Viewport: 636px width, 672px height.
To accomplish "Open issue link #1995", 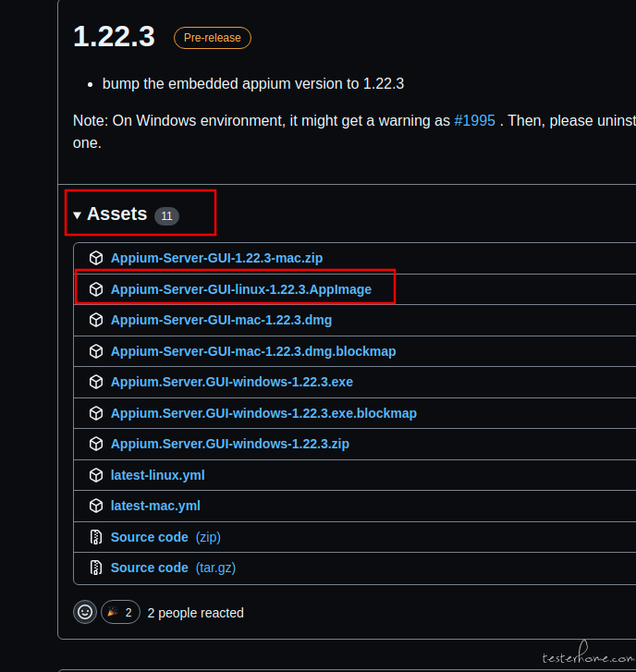I will [x=474, y=121].
